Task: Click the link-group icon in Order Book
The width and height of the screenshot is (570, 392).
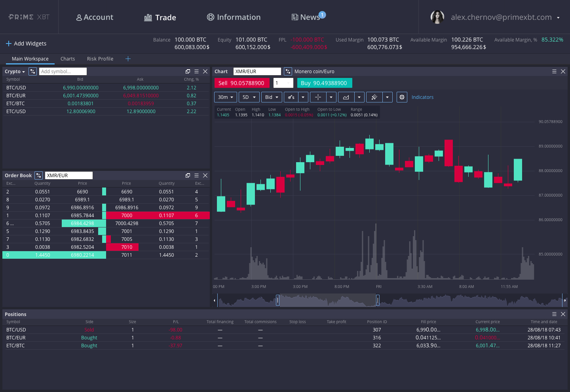Action: (38, 176)
